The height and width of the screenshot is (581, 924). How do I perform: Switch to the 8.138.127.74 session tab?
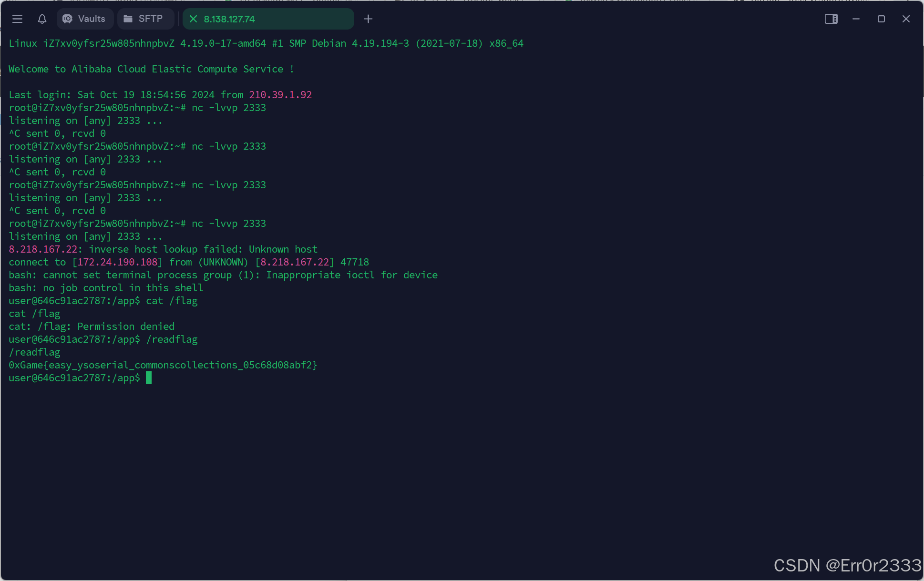pos(268,19)
